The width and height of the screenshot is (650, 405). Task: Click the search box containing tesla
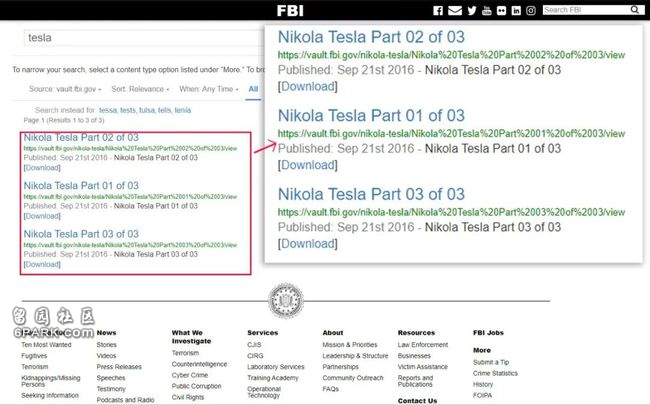pos(143,38)
